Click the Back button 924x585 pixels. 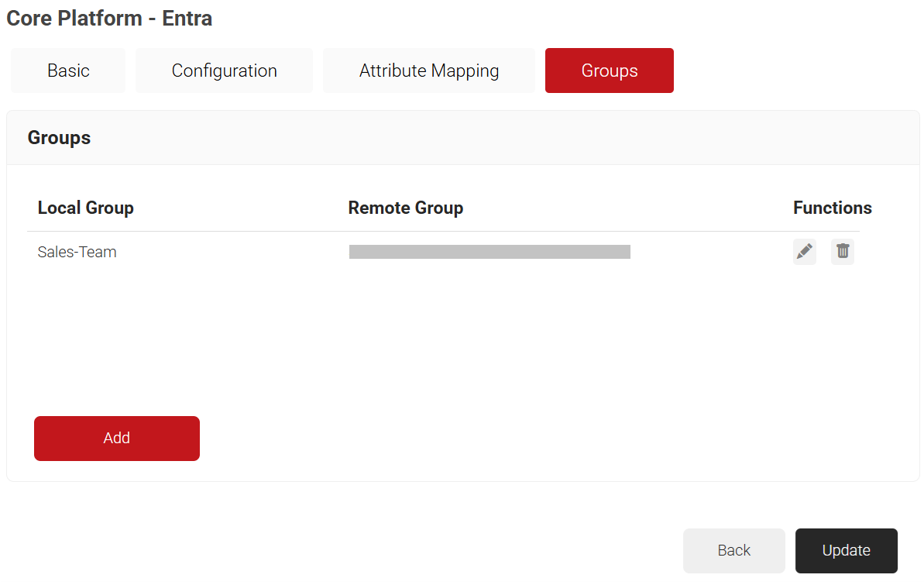click(733, 550)
